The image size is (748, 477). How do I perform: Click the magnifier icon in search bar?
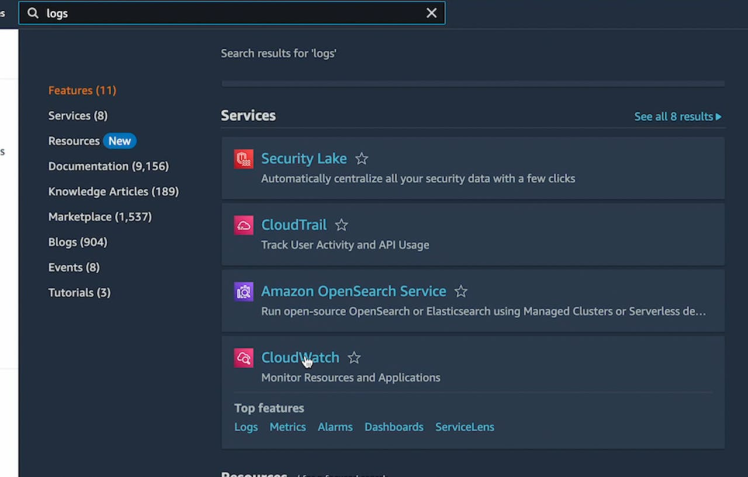[33, 13]
